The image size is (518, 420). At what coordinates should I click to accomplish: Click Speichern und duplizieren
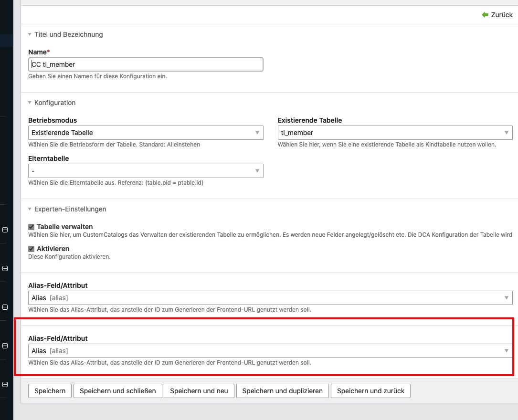(282, 391)
